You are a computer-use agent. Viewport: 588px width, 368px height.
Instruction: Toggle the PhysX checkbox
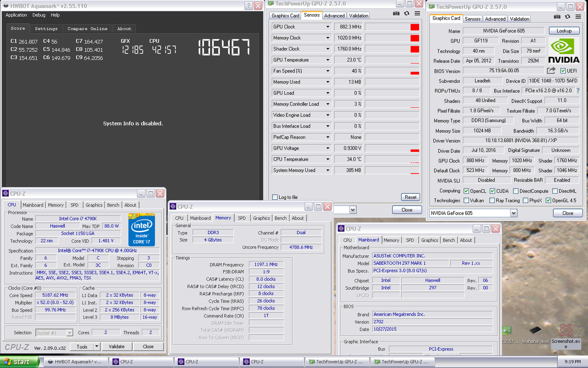click(x=525, y=201)
